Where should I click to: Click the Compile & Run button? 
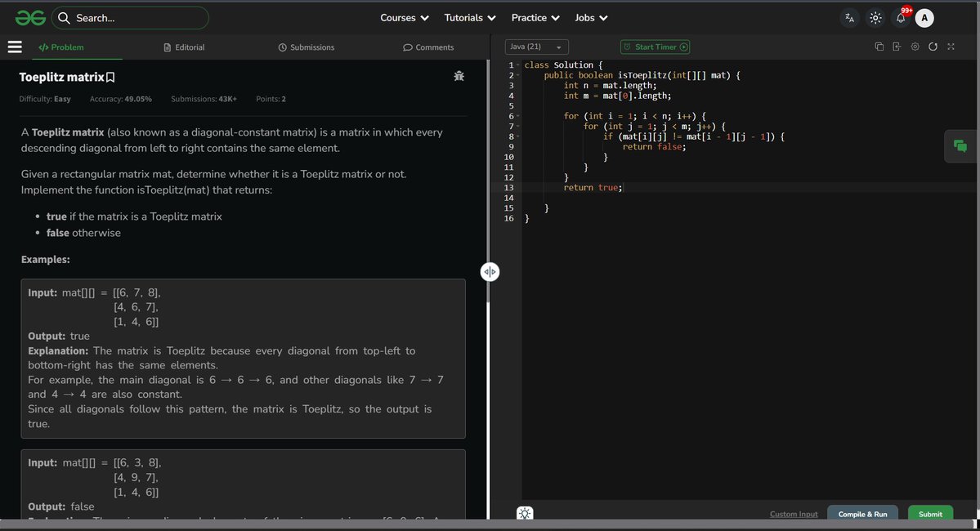tap(862, 514)
